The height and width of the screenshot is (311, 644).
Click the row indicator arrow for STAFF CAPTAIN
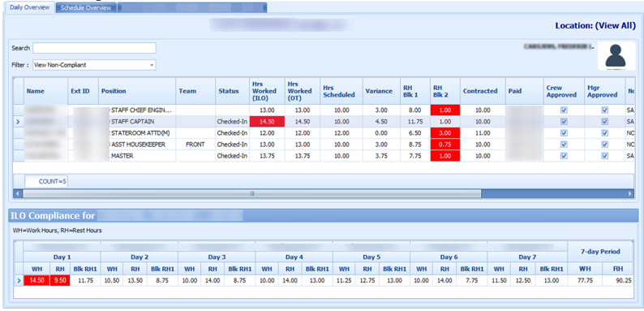point(19,122)
